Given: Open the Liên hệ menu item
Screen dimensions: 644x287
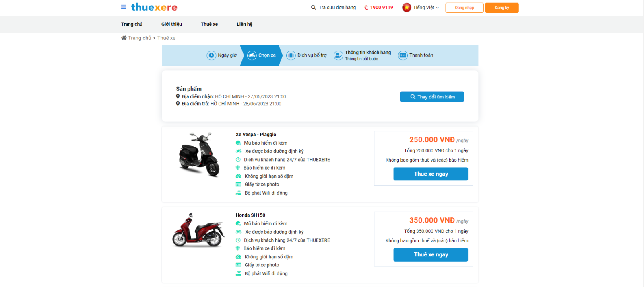Looking at the screenshot, I should [244, 24].
